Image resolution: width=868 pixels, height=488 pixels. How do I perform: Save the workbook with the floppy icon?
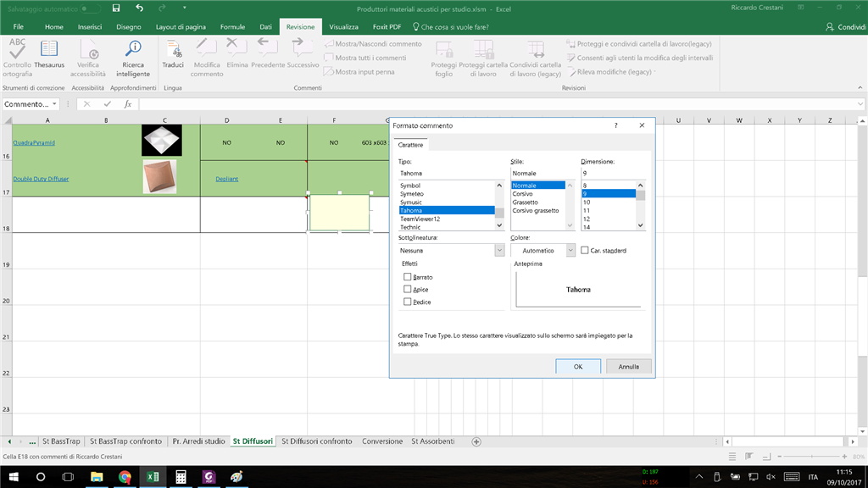point(115,8)
